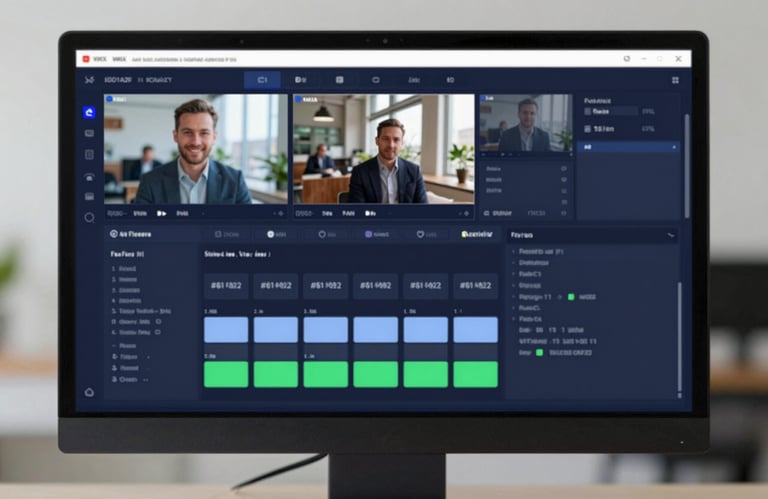Click the first light blue swatch
This screenshot has height=499, width=768.
click(226, 330)
